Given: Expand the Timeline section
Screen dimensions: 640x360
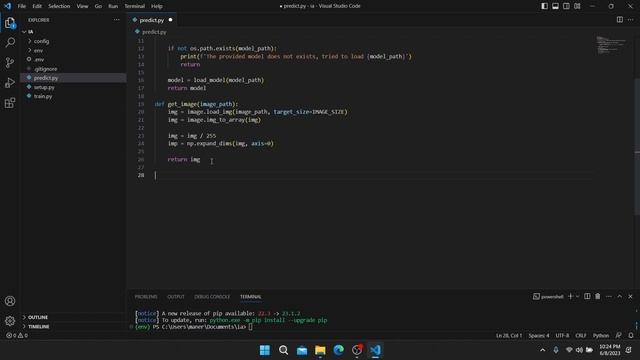Looking at the screenshot, I should pos(38,327).
